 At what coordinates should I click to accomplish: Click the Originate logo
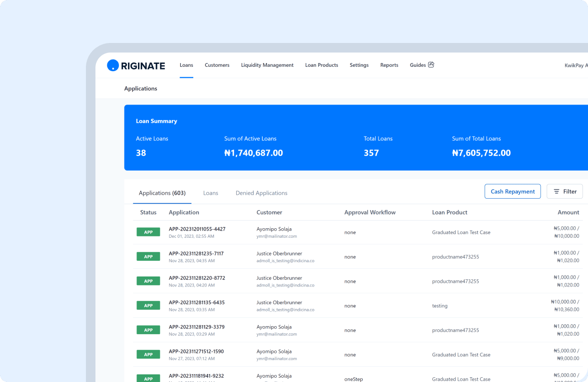click(136, 65)
